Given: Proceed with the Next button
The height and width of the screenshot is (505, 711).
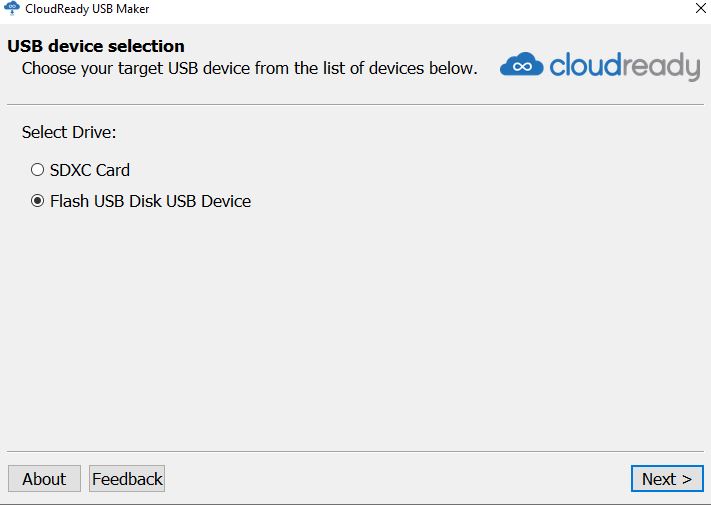Looking at the screenshot, I should (666, 479).
